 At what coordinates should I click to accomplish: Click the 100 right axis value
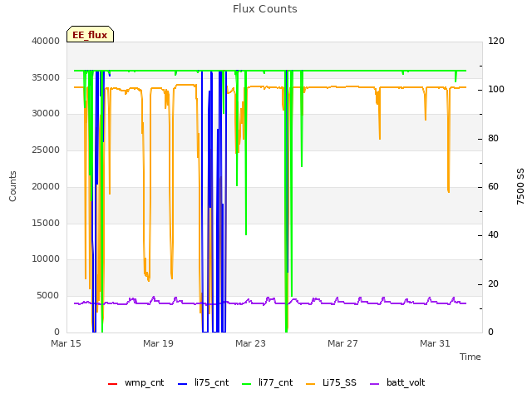tap(496, 89)
